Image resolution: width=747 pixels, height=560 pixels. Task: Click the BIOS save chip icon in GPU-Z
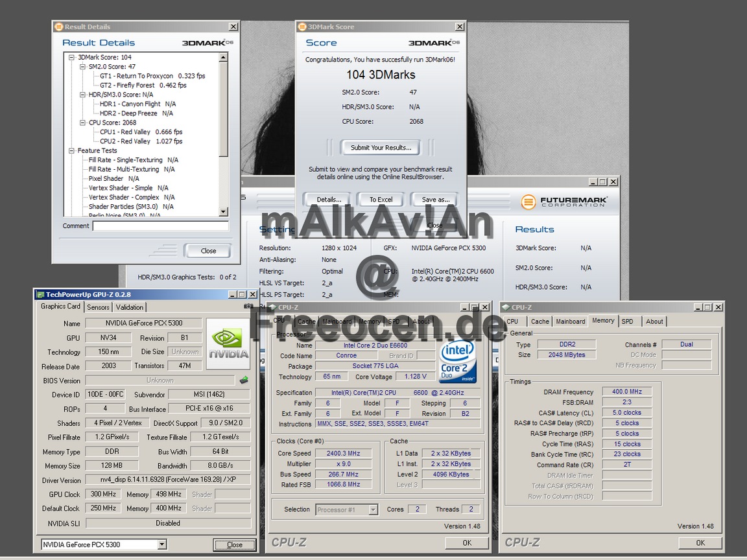pos(244,380)
